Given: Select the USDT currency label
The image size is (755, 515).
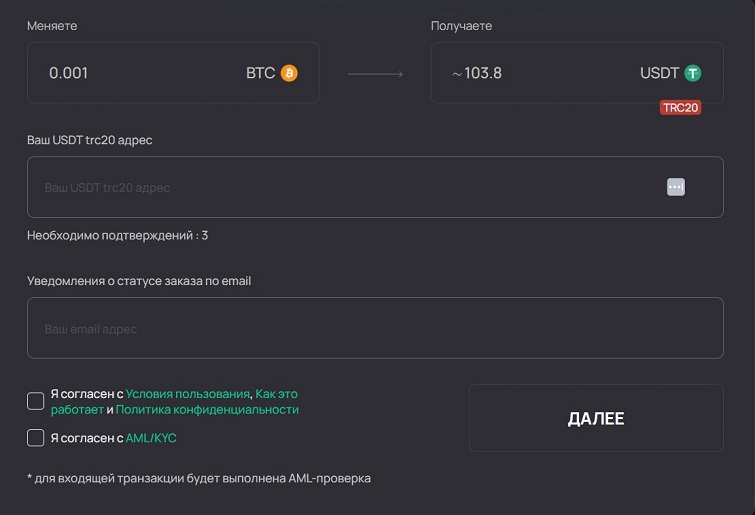Looking at the screenshot, I should (659, 73).
